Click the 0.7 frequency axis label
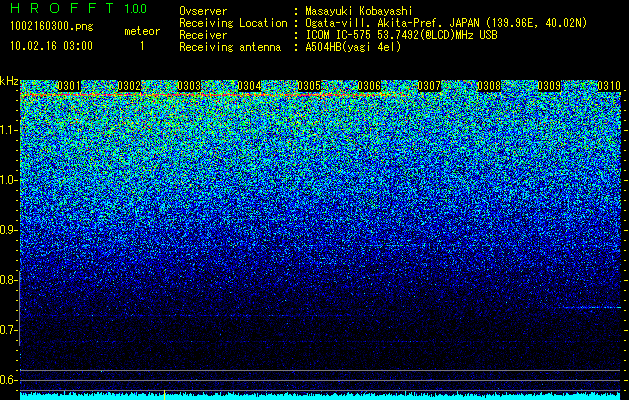 (8, 330)
